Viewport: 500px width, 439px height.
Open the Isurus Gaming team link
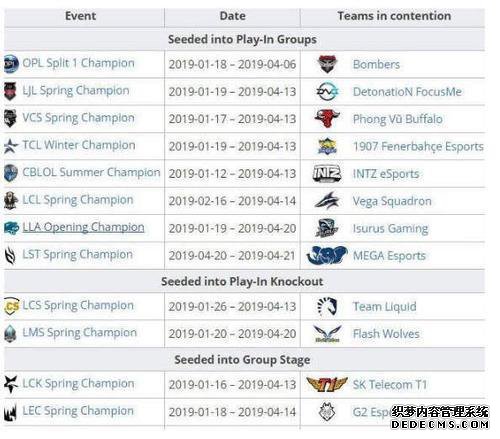[x=390, y=229]
